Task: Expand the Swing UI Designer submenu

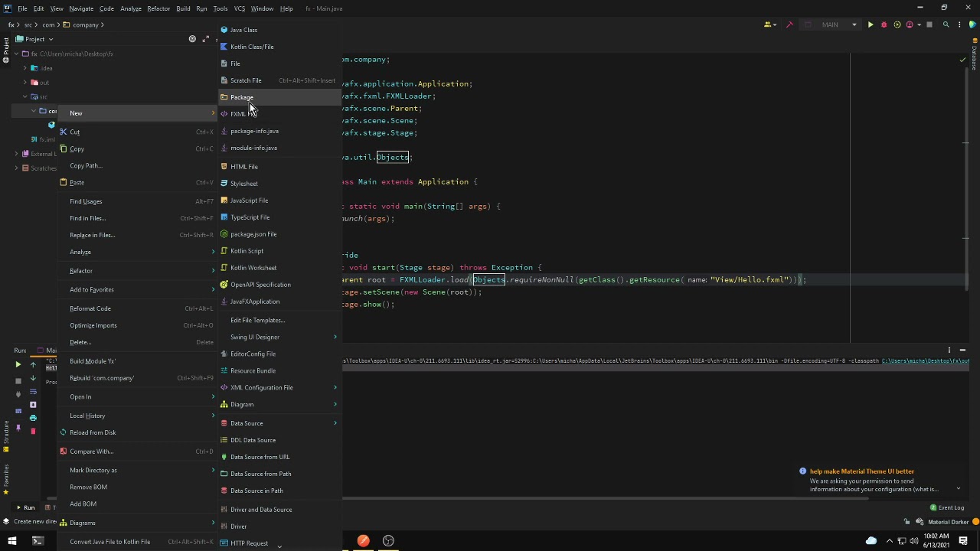Action: (x=280, y=337)
